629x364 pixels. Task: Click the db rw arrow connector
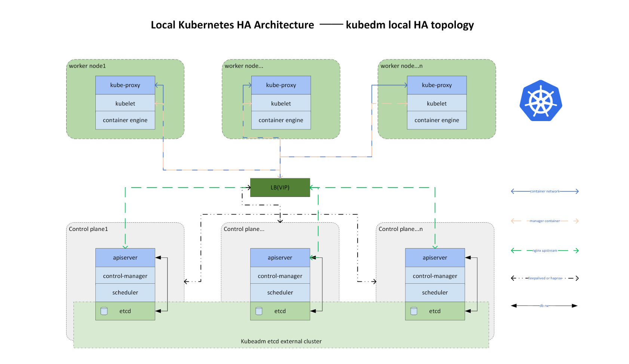(x=544, y=305)
